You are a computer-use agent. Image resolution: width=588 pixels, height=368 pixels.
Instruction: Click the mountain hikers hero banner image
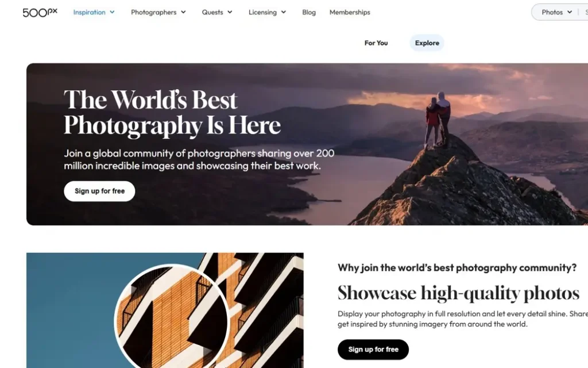tap(307, 144)
